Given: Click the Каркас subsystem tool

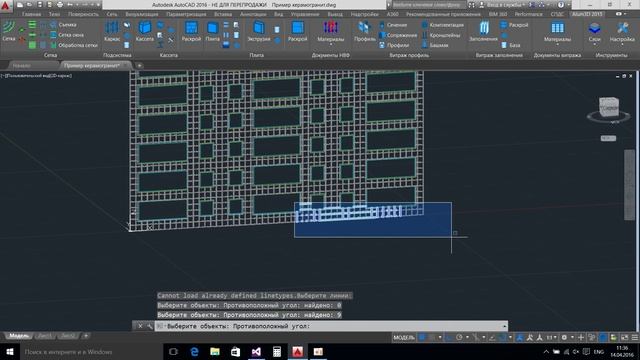Looking at the screenshot, I should point(112,31).
